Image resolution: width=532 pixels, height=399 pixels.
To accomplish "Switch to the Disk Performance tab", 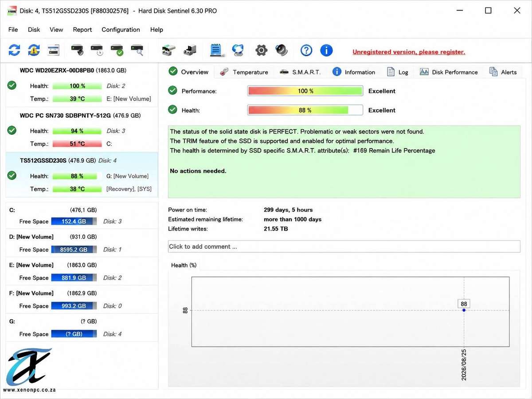I will [449, 72].
